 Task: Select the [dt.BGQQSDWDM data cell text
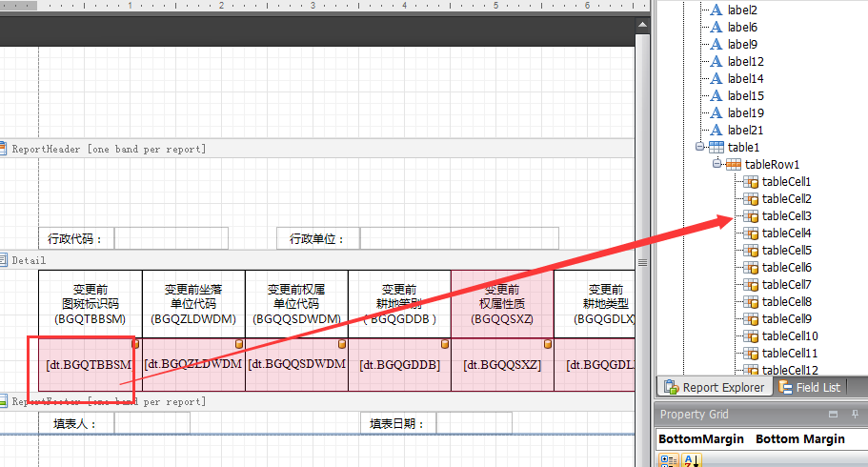(296, 364)
